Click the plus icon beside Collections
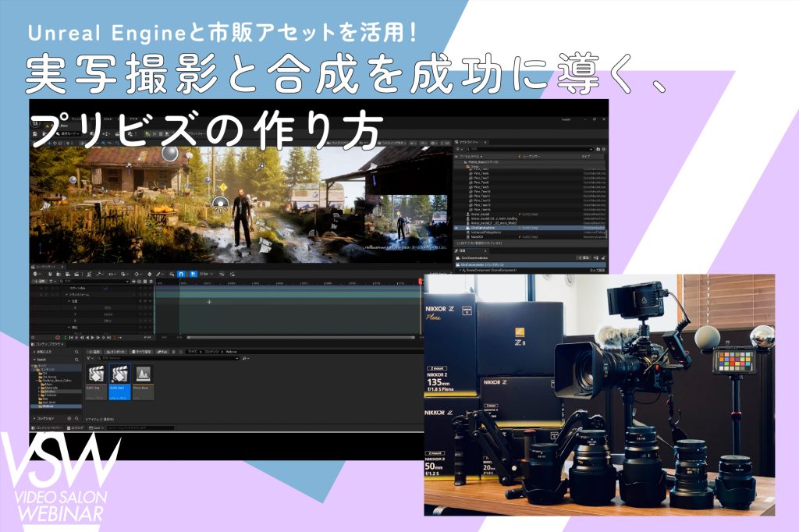This screenshot has height=532, width=799. (x=69, y=419)
